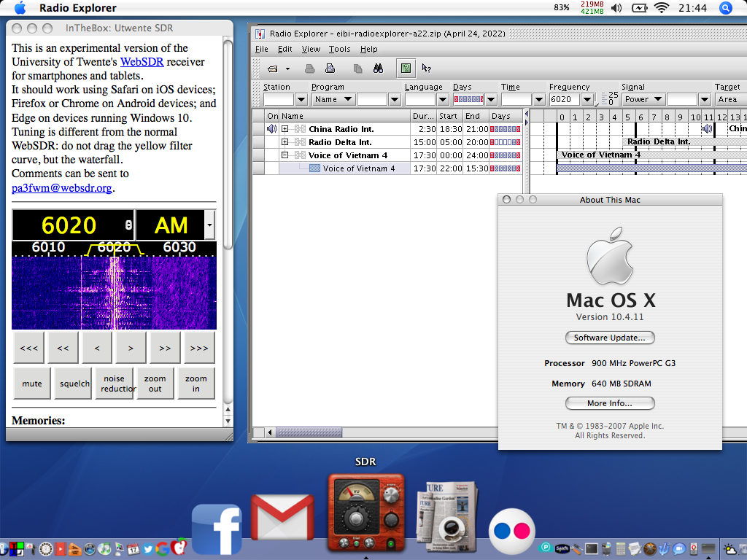This screenshot has height=560, width=747.
Task: Click the Start column header
Action: [449, 116]
